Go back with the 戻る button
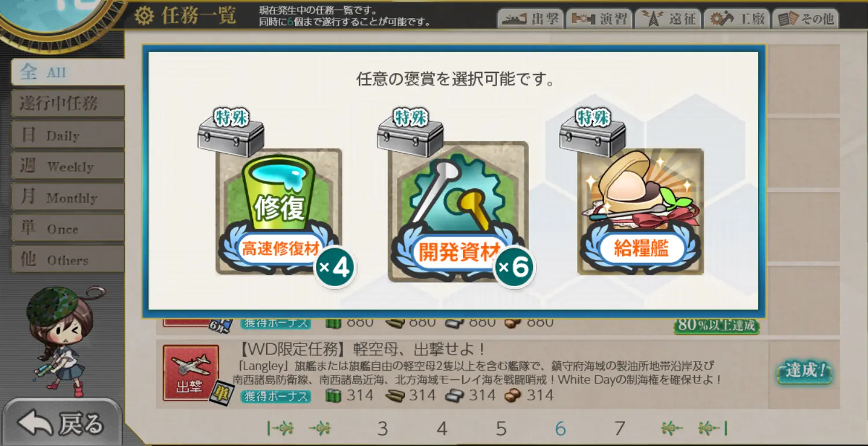868x446 pixels. (62, 423)
